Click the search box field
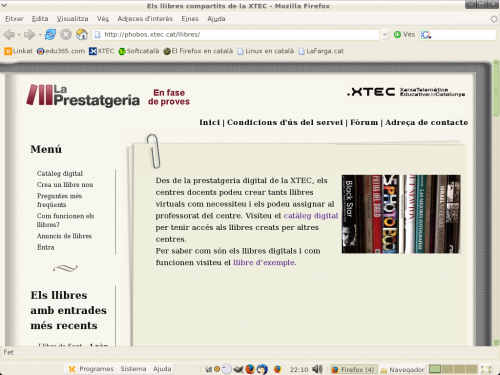The image size is (500, 375). 464,34
